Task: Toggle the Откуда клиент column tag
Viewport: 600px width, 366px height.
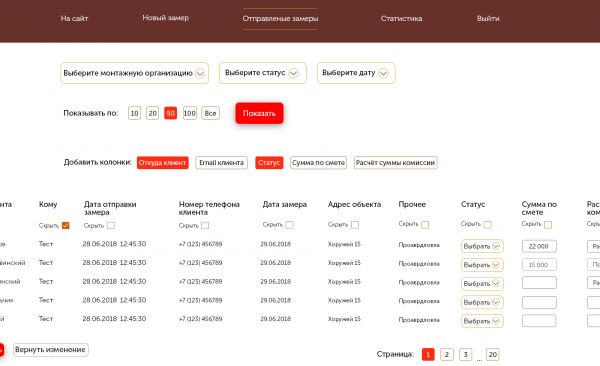Action: tap(163, 163)
